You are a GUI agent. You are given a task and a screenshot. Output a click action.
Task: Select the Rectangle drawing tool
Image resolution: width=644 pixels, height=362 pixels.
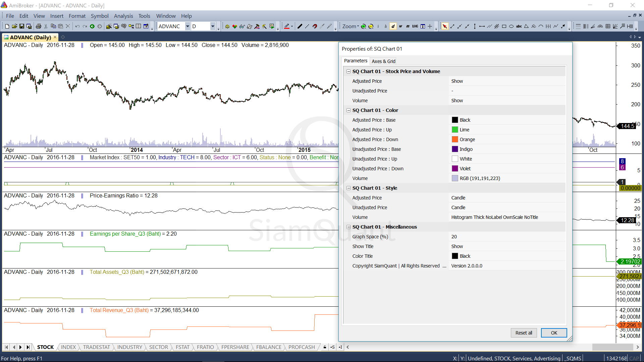pyautogui.click(x=504, y=26)
